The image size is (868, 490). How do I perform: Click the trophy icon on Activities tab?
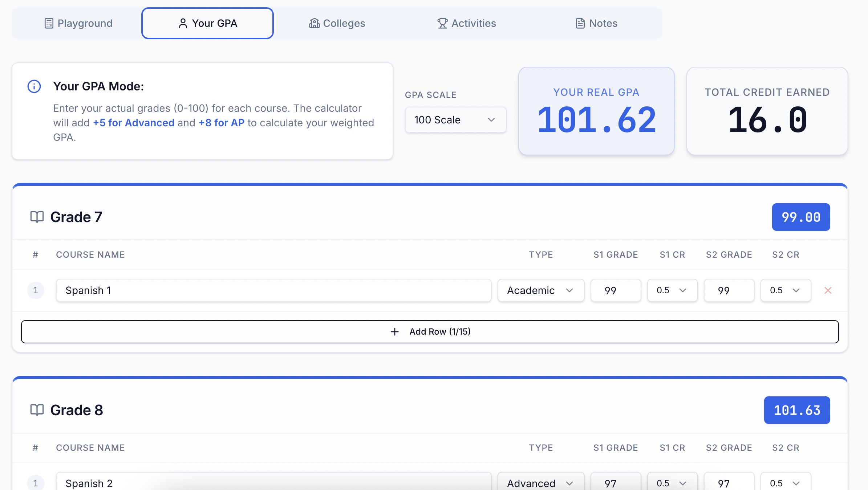tap(442, 23)
